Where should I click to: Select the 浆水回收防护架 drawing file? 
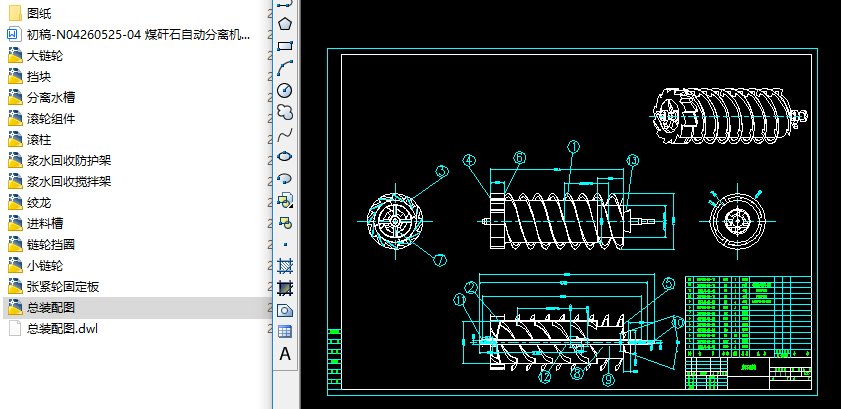(x=60, y=161)
